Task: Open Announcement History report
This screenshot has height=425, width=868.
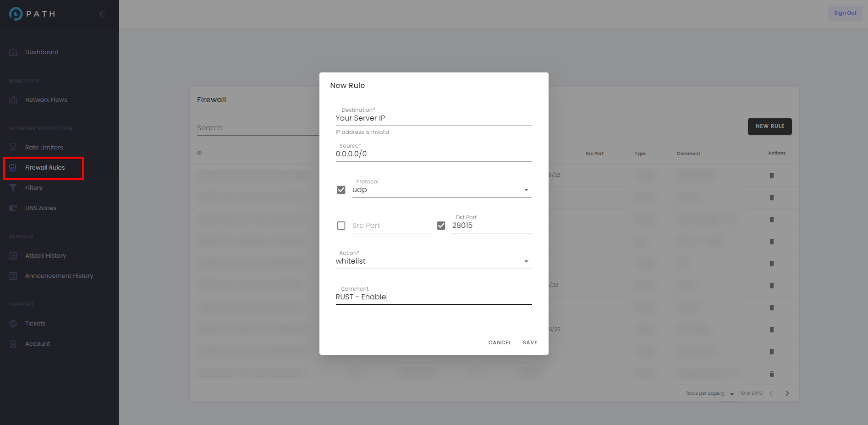Action: pyautogui.click(x=59, y=276)
